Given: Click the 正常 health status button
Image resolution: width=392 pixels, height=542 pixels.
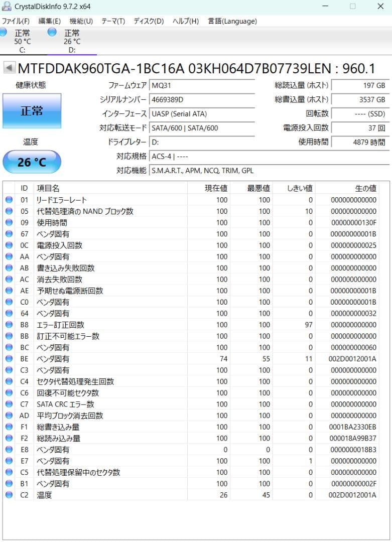Looking at the screenshot, I should [x=32, y=111].
